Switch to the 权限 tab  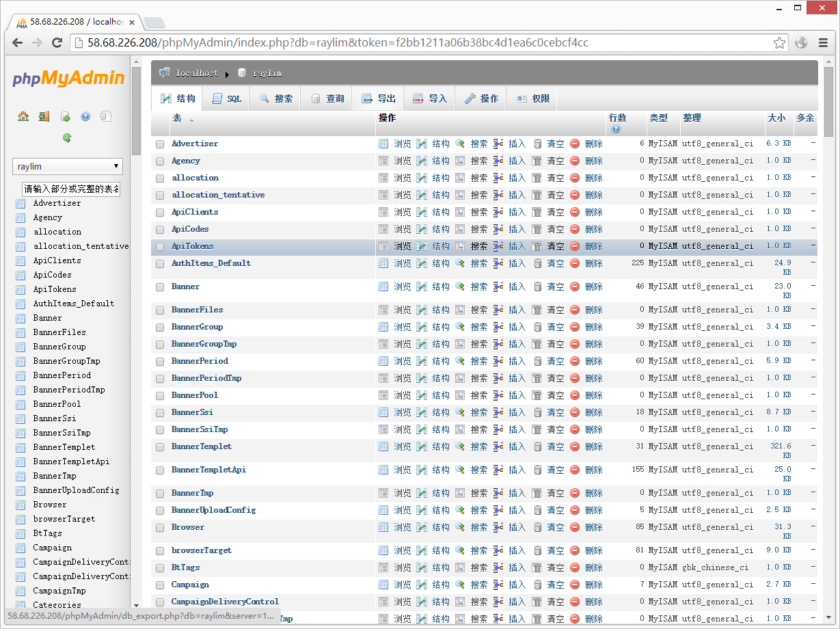point(533,98)
